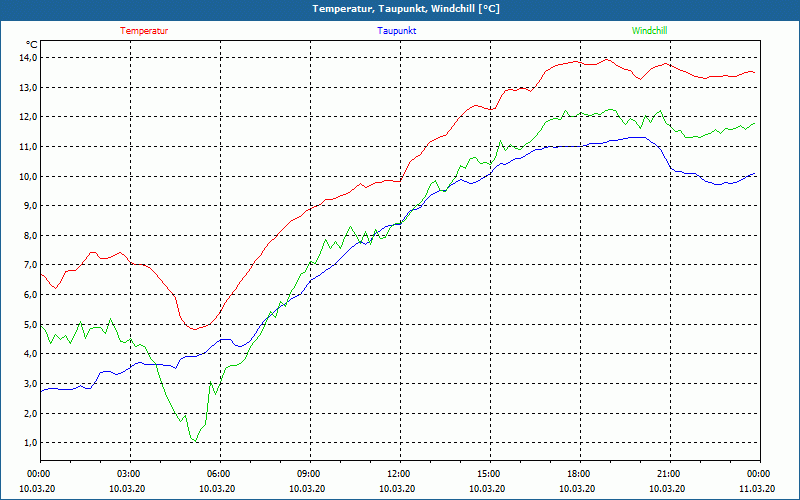
Task: Click the red Temperatur legend label
Action: (x=144, y=31)
